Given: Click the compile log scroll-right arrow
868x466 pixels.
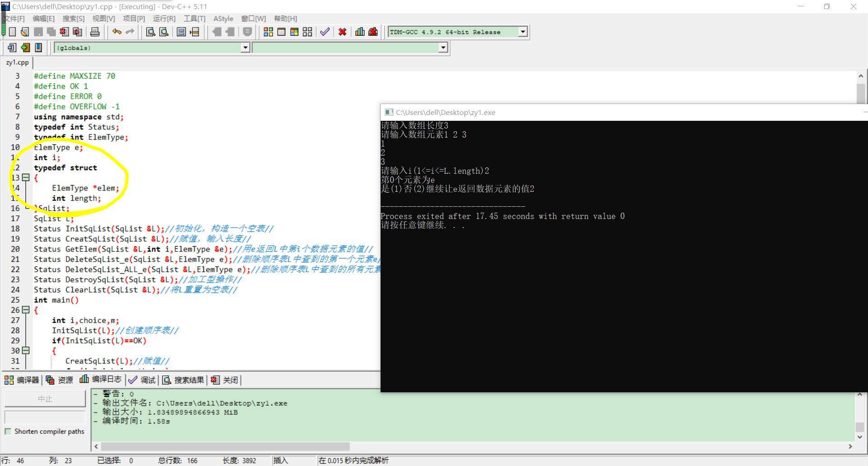Looking at the screenshot, I should 850,447.
